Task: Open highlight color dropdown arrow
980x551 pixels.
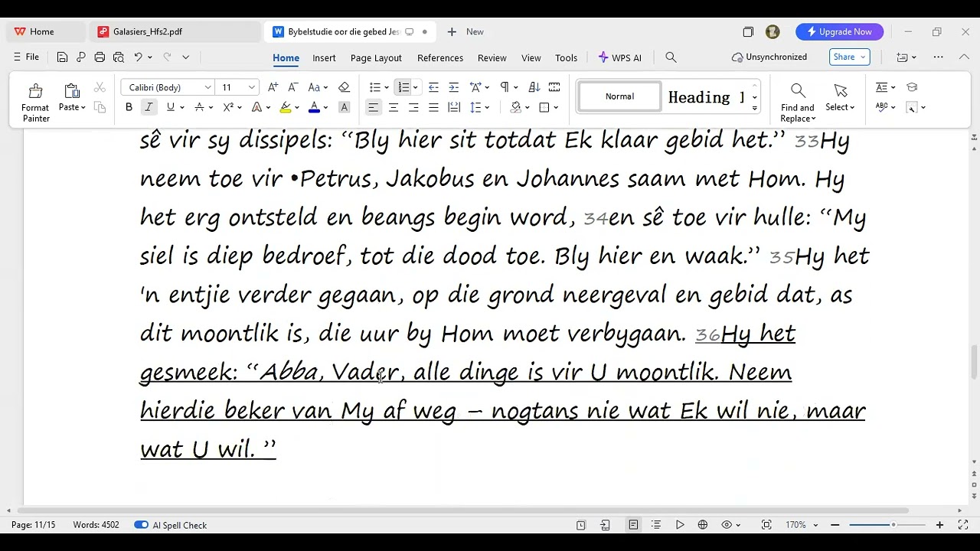Action: (x=297, y=108)
